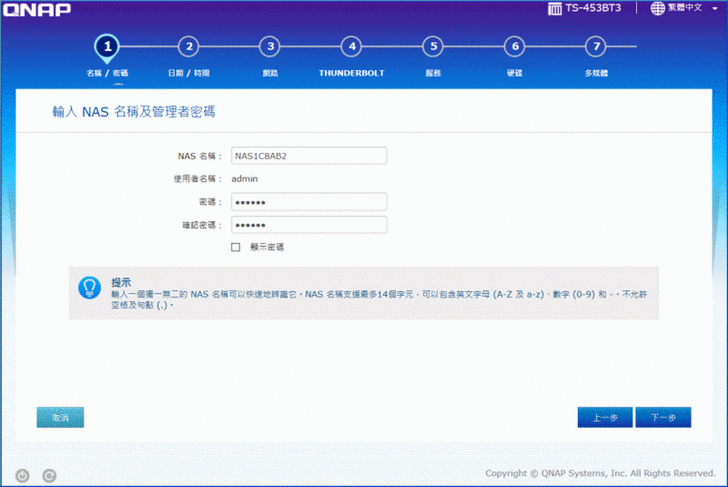Click the globe language icon
Viewport: 728px width, 487px height.
(x=657, y=8)
